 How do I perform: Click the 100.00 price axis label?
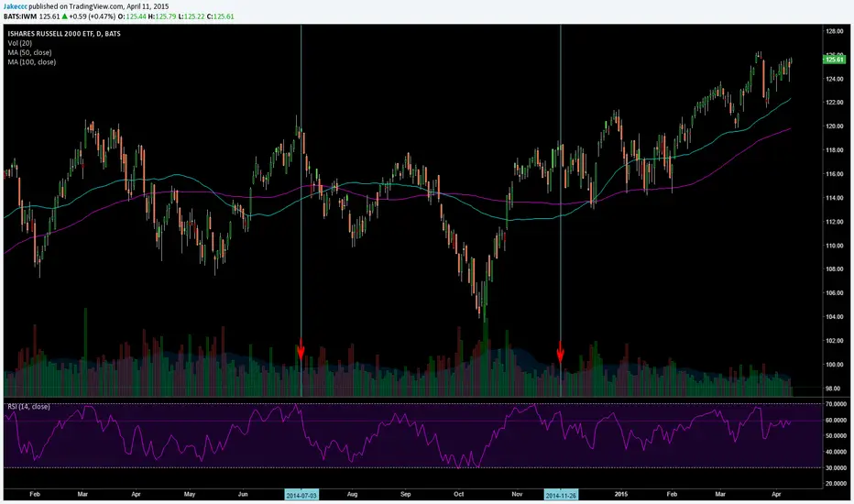tap(835, 365)
